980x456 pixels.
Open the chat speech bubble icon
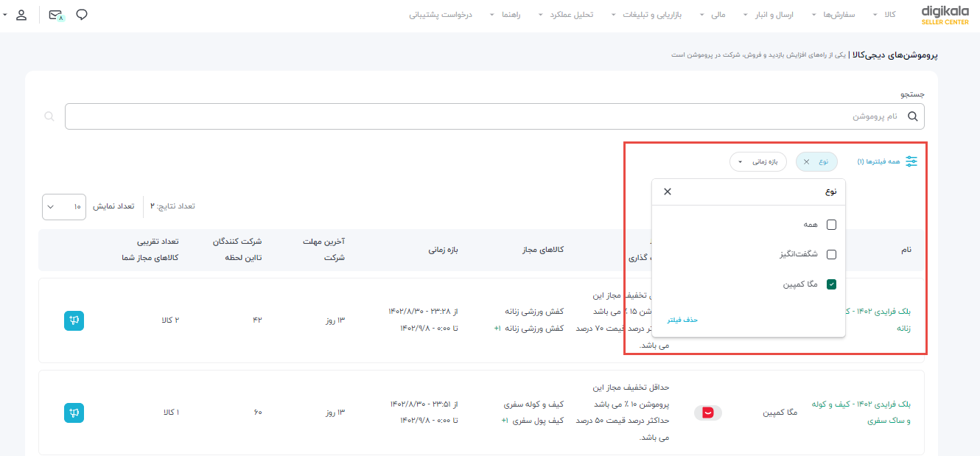(82, 15)
